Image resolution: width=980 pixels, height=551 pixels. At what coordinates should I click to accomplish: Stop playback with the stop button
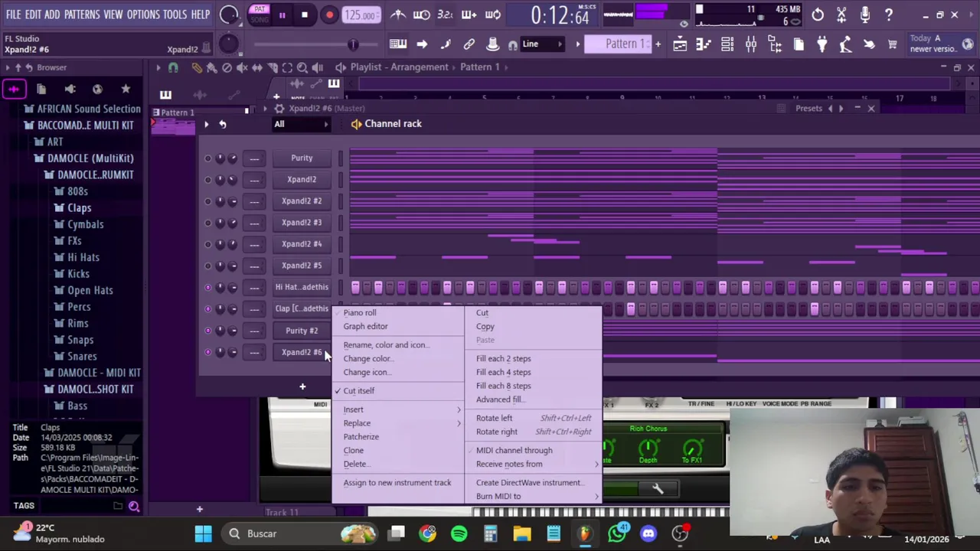[x=304, y=15]
